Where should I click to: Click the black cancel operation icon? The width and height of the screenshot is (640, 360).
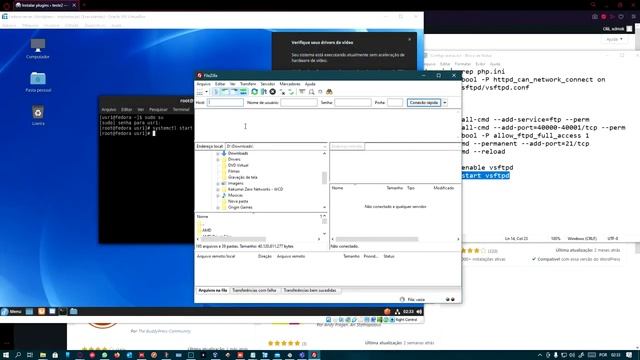[x=273, y=92]
